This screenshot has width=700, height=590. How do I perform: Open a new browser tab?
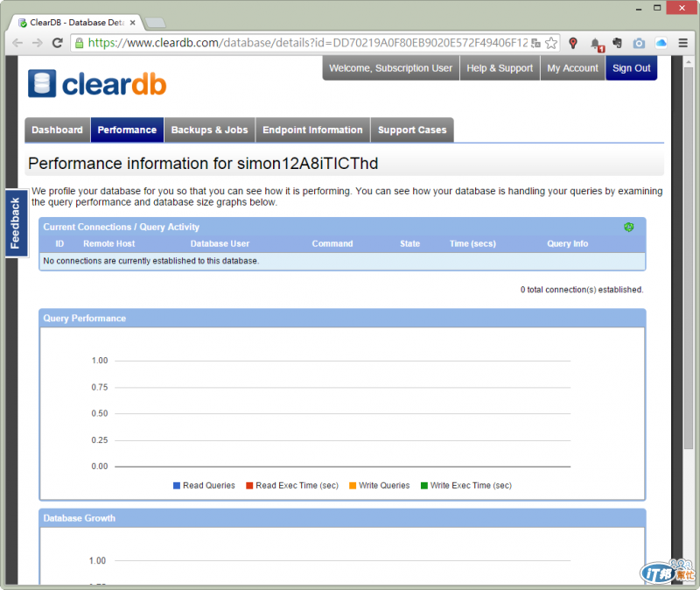[156, 23]
